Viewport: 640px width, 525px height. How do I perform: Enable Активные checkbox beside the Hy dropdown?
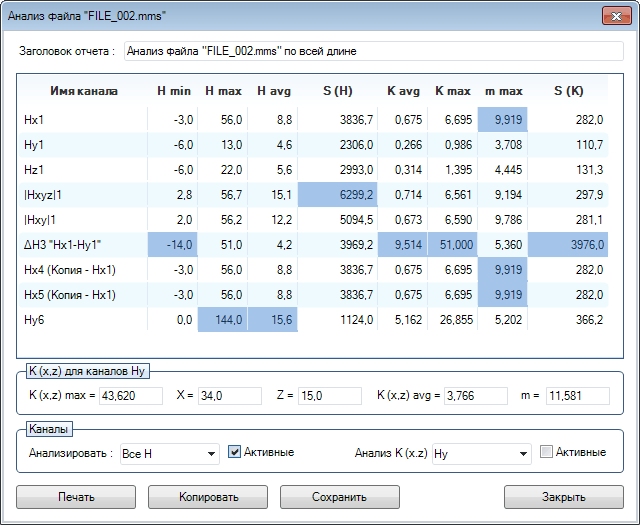tap(546, 452)
